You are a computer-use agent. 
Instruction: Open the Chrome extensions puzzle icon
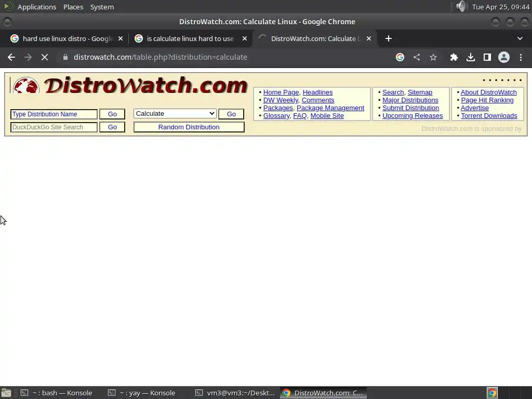coord(454,57)
